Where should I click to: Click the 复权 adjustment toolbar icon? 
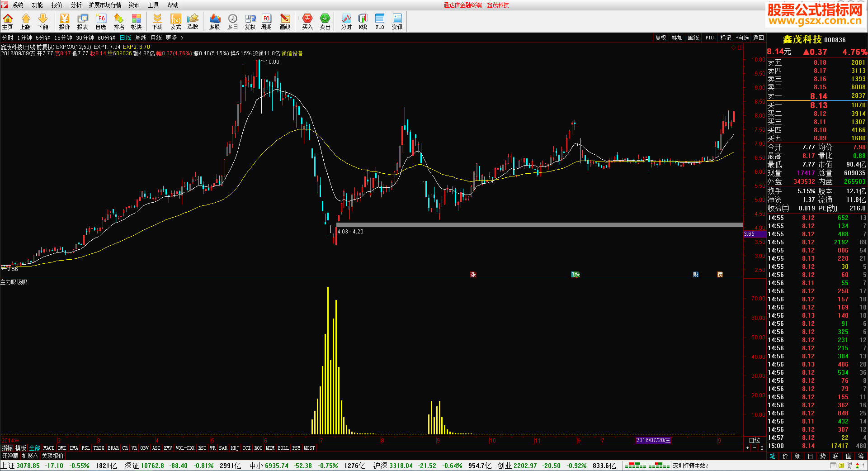pyautogui.click(x=250, y=21)
